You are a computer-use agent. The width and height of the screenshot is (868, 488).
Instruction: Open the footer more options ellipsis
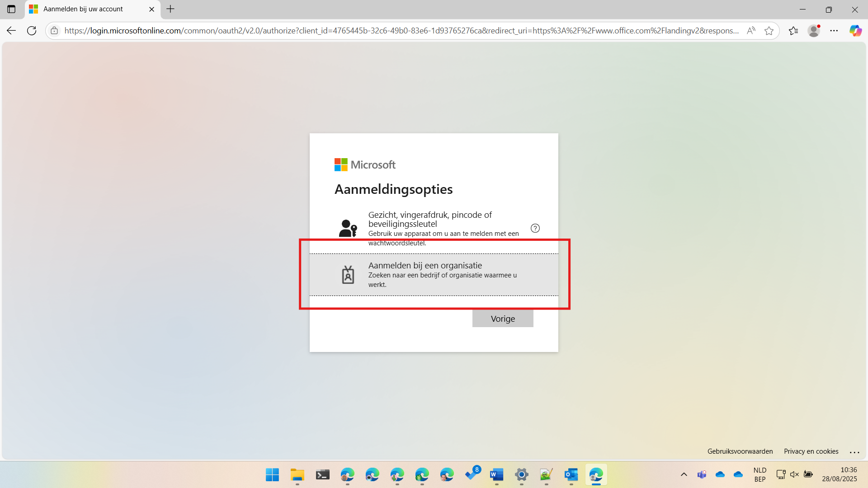tap(854, 452)
